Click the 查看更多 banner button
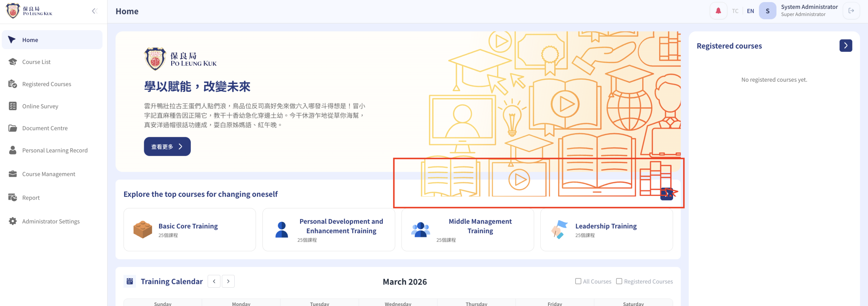The image size is (868, 306). click(x=167, y=146)
